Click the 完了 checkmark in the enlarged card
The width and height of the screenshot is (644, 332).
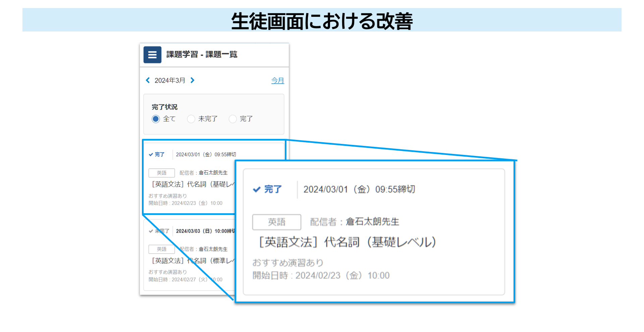click(x=257, y=189)
